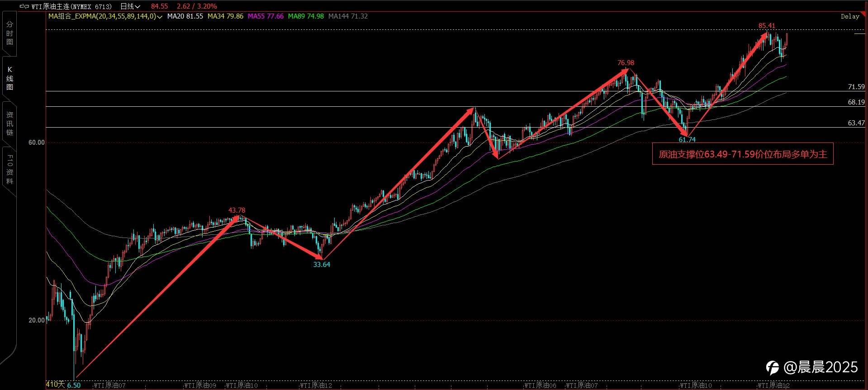The height and width of the screenshot is (390, 868).
Task: Click the 6.50 lowest price label
Action: click(x=74, y=385)
